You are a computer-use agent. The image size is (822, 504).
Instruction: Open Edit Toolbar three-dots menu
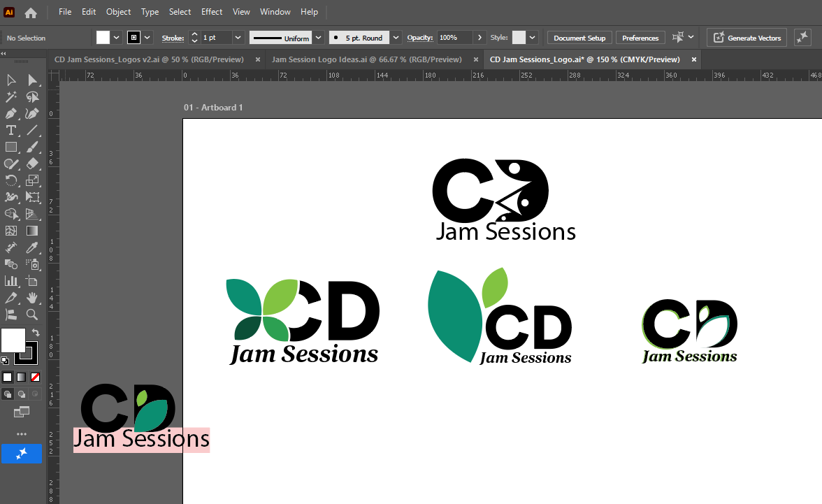[x=22, y=434]
